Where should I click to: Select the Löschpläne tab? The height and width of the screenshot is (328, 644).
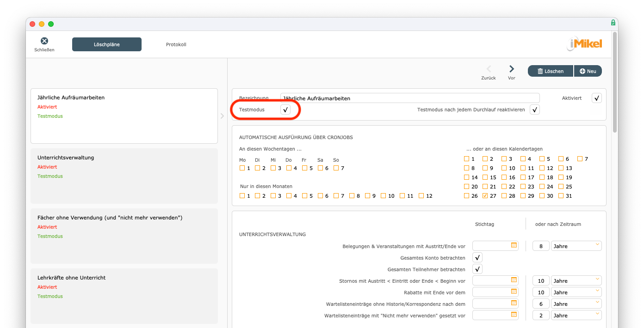[107, 44]
